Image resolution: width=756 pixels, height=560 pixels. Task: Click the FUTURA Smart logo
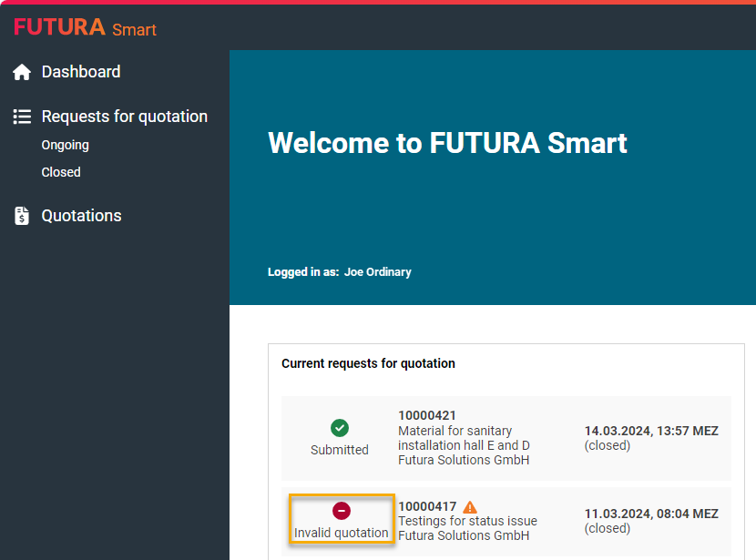85,28
